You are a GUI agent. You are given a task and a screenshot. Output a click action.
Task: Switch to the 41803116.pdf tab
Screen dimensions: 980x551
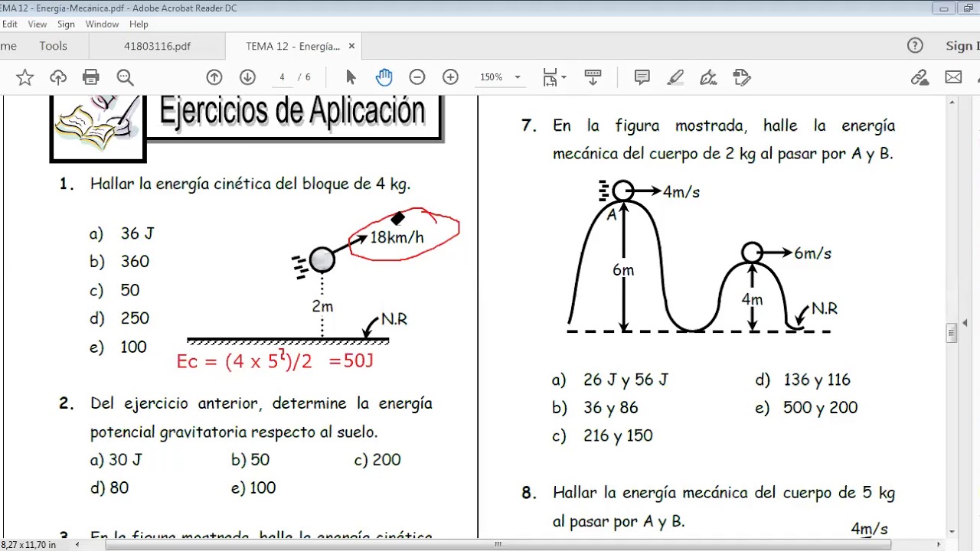click(x=157, y=46)
